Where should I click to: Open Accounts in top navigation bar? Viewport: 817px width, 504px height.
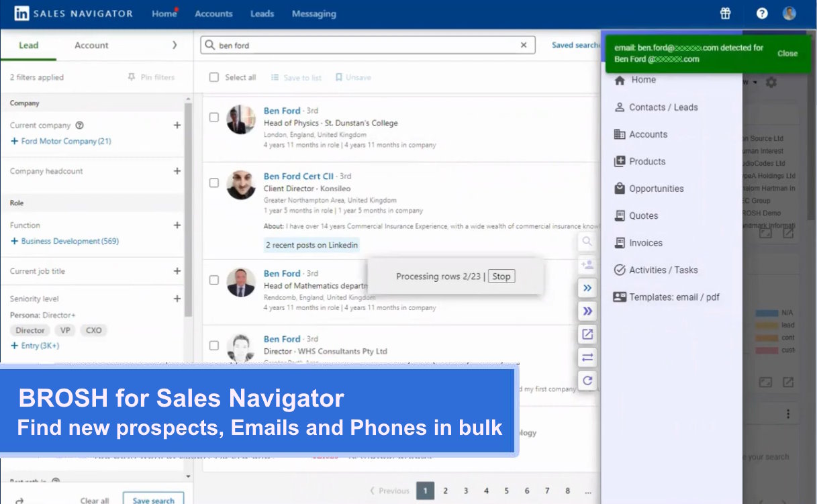tap(213, 13)
